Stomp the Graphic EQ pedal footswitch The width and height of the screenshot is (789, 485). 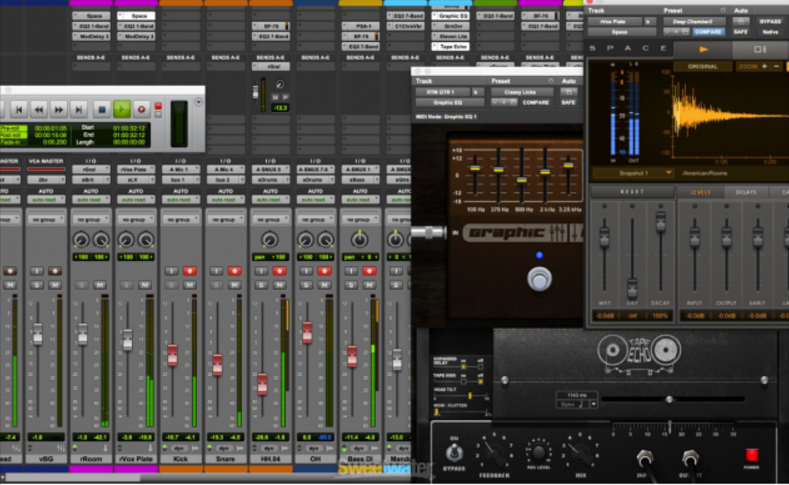click(539, 279)
